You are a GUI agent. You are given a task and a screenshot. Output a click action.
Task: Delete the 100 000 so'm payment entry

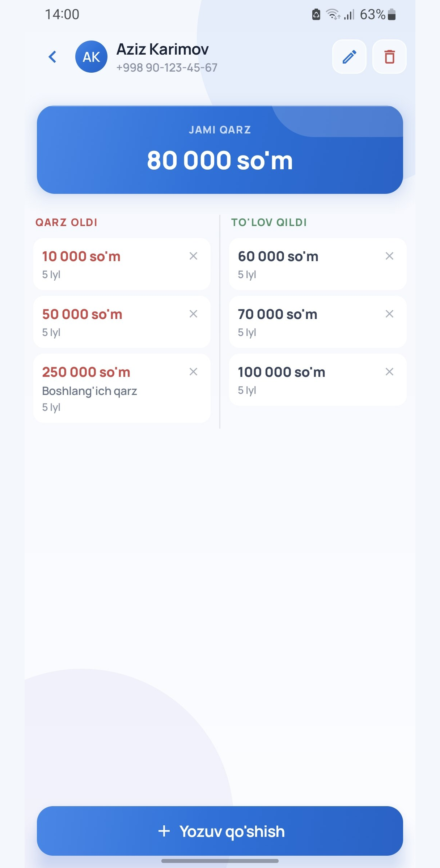tap(389, 372)
